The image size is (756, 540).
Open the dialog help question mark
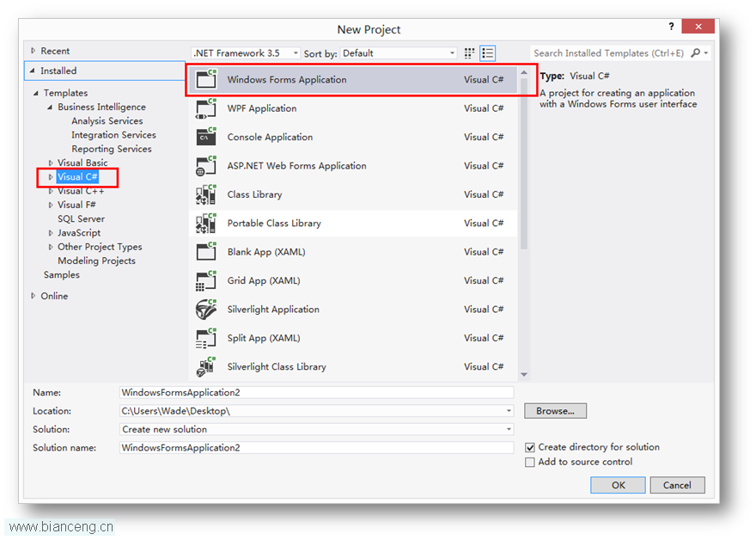tap(671, 27)
